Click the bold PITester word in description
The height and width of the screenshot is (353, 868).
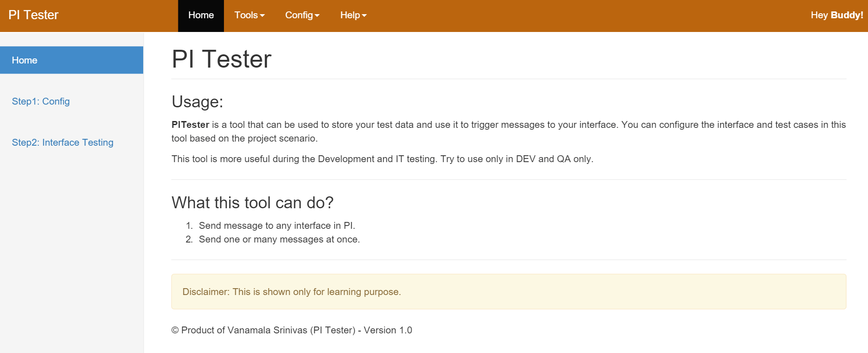click(190, 125)
